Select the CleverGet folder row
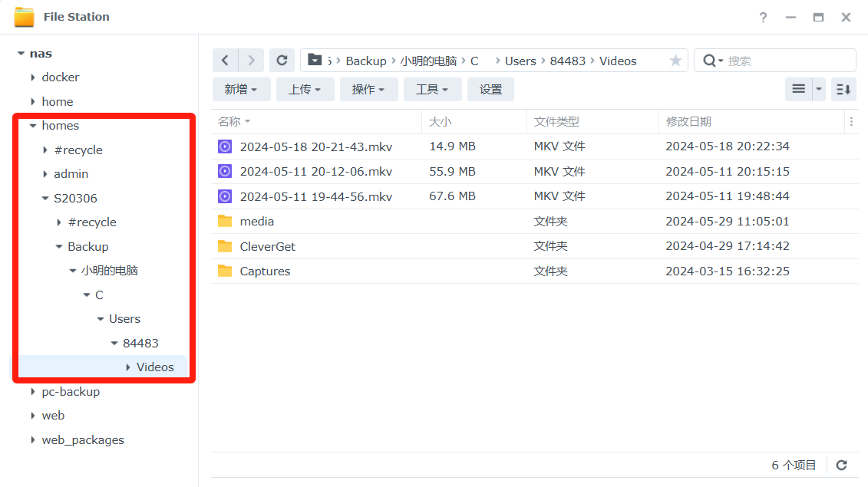This screenshot has height=487, width=868. [x=267, y=246]
